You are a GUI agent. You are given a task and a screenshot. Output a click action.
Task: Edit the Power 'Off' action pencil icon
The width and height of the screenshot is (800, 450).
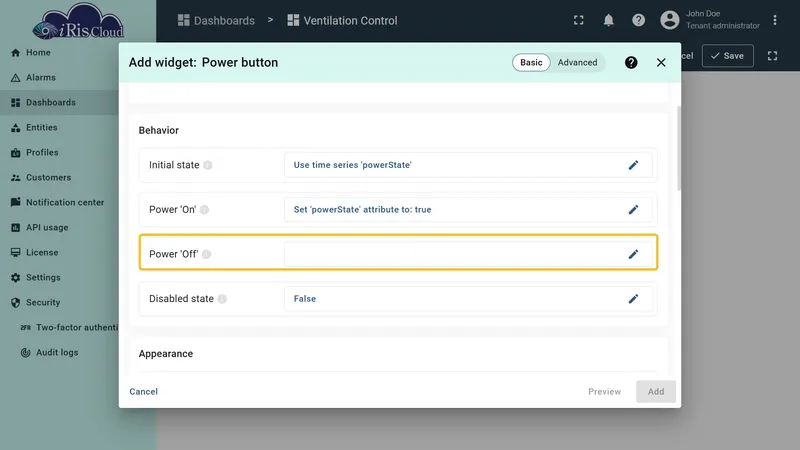tap(633, 254)
